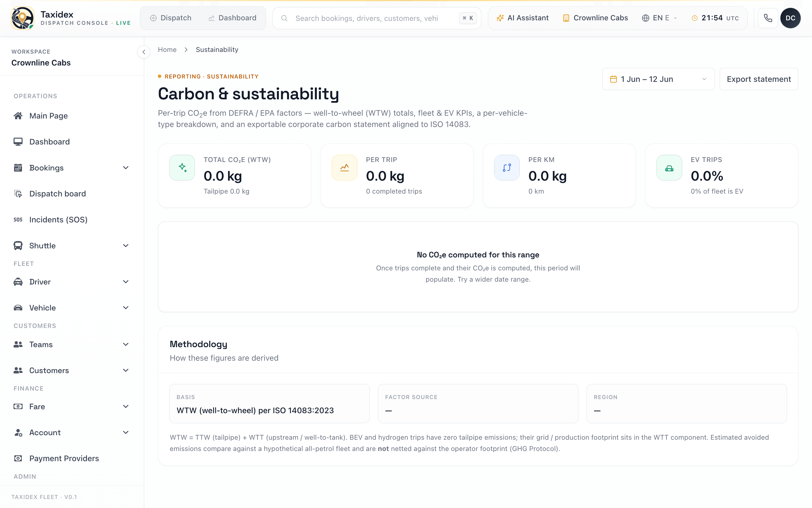Click the '0% of fleet is EV' text
Viewport: 812px width, 508px height.
(x=717, y=191)
